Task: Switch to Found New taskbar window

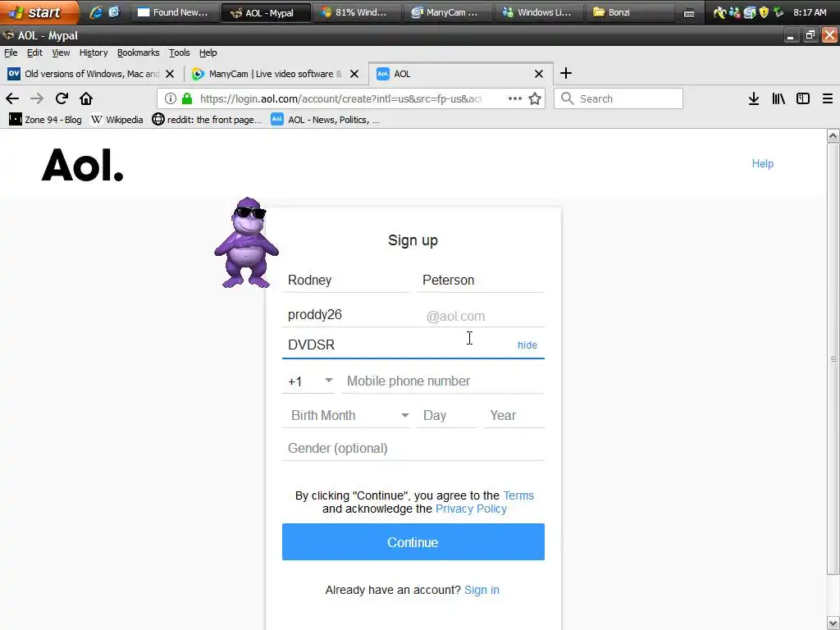Action: pyautogui.click(x=174, y=12)
